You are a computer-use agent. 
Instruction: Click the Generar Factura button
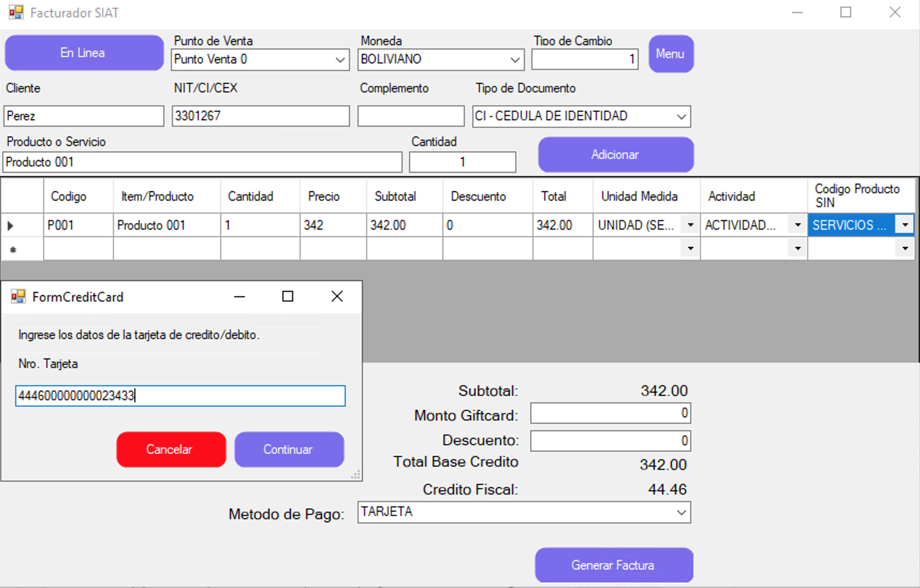614,565
